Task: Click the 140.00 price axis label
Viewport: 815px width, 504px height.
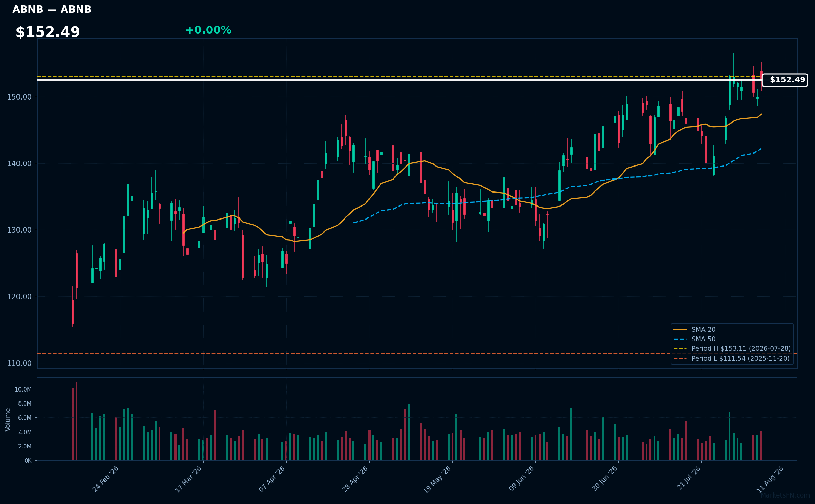Action: (x=20, y=164)
